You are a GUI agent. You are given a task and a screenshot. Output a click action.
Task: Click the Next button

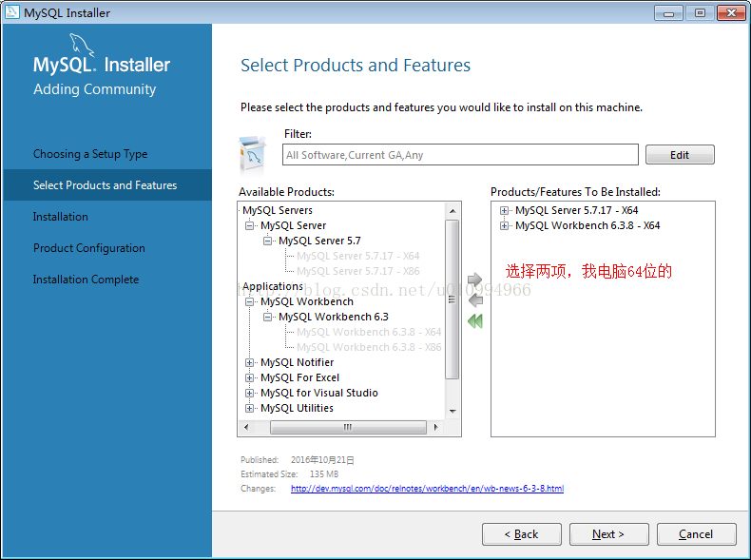(608, 534)
